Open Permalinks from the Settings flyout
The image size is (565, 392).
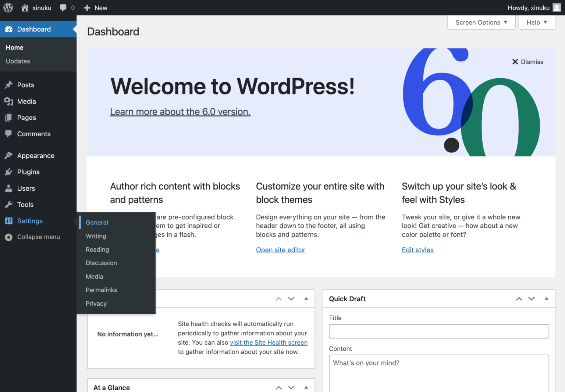click(x=101, y=290)
